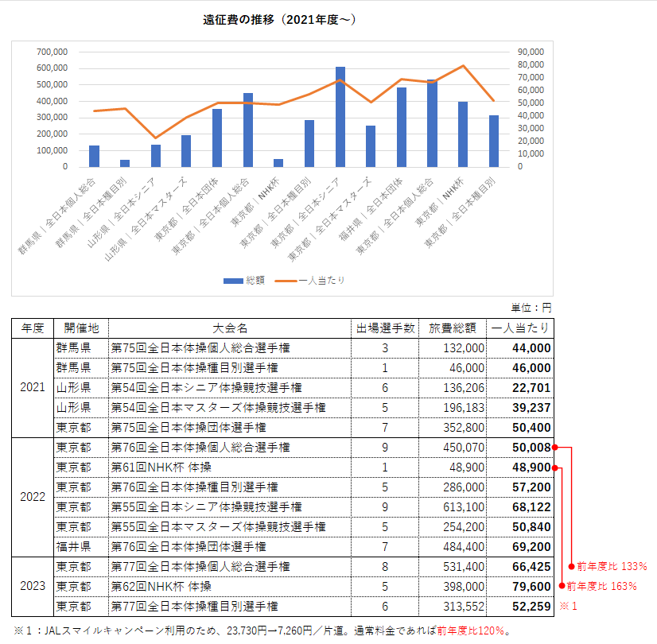657x644 pixels.
Task: Click the merged 2022 fiscal year cell
Action: [x=33, y=497]
